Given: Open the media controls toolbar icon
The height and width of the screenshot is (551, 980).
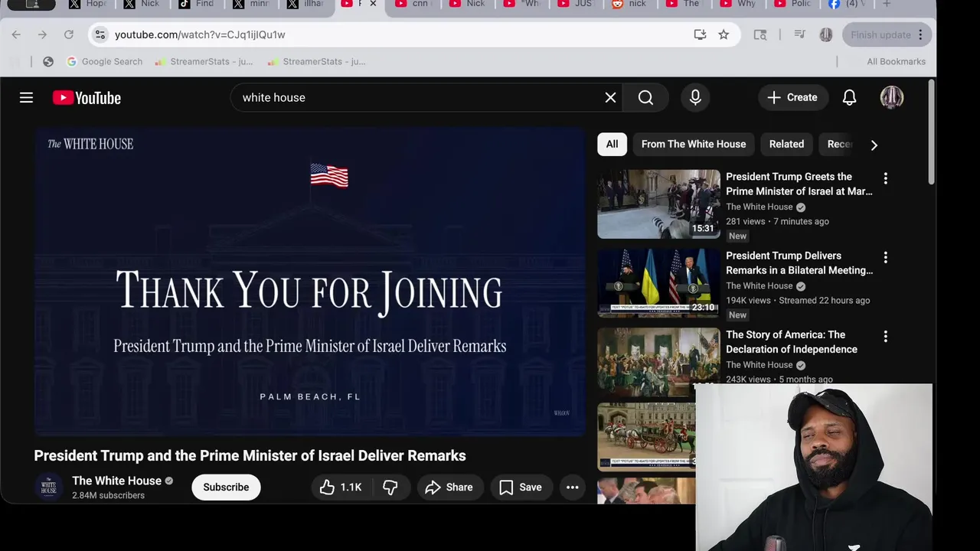Looking at the screenshot, I should pos(799,34).
